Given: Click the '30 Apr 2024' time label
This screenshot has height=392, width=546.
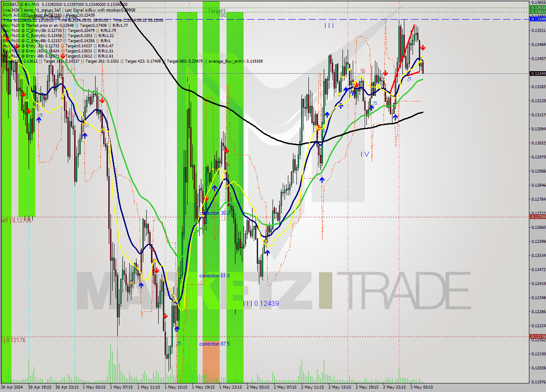Looking at the screenshot, I should (x=12, y=387).
